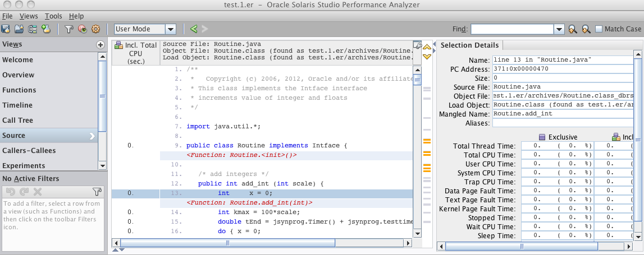The image size is (644, 255).
Task: Click the funnel icon in filters panel
Action: click(97, 192)
